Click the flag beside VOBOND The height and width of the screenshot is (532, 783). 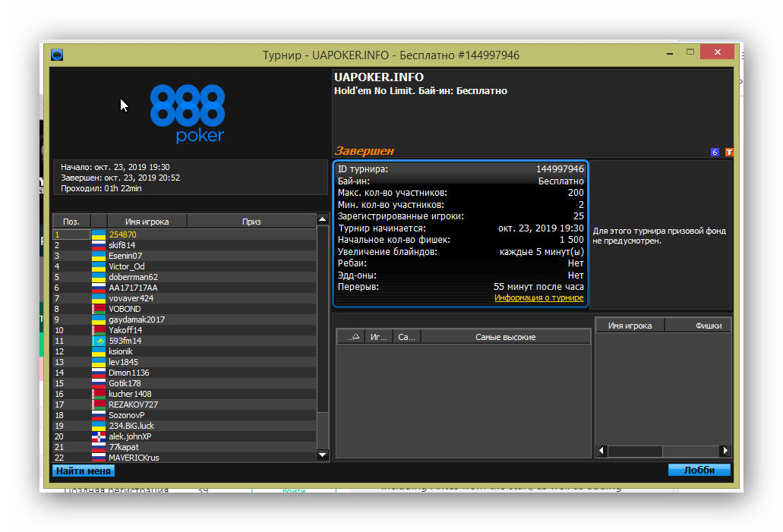click(x=99, y=309)
